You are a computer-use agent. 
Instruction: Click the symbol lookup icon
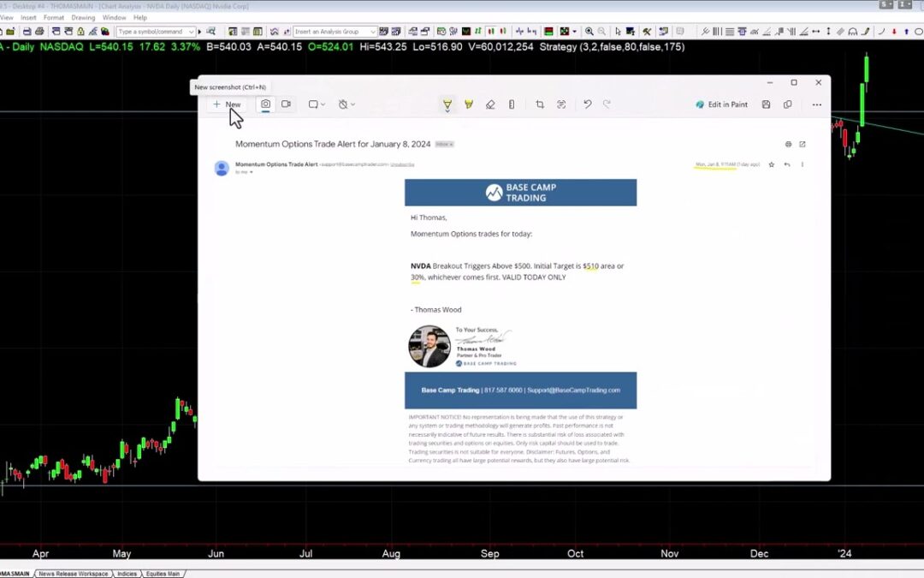(x=210, y=32)
